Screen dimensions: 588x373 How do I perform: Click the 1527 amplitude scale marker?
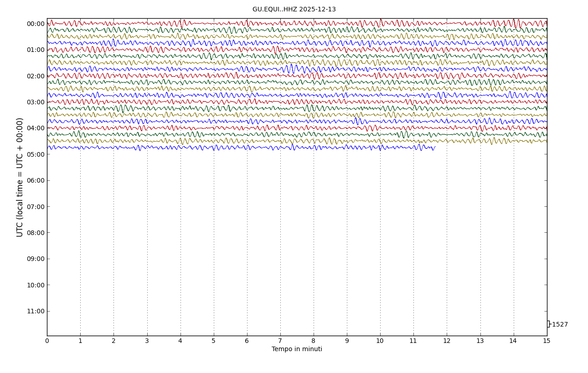[559, 325]
